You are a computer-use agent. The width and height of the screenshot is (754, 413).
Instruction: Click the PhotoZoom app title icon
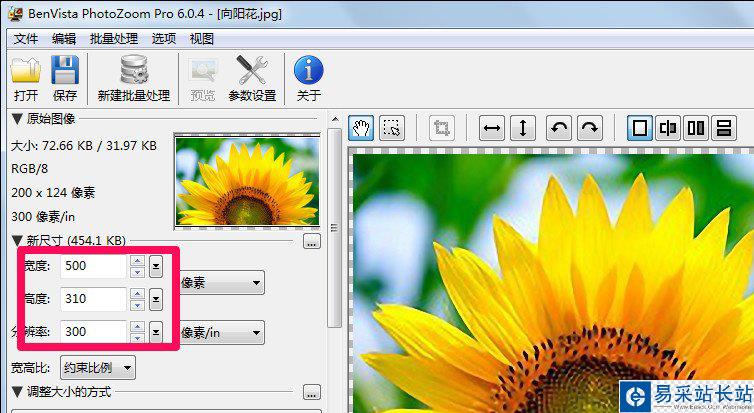[x=15, y=13]
